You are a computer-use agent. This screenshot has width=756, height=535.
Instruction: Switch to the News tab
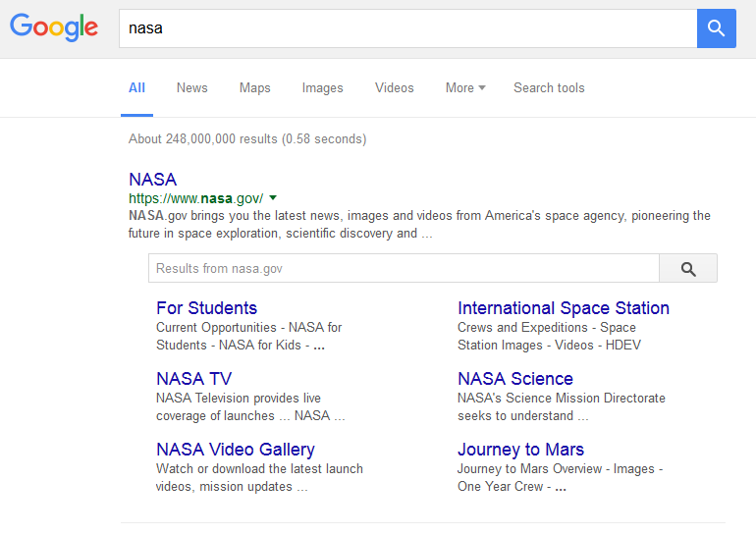point(191,87)
